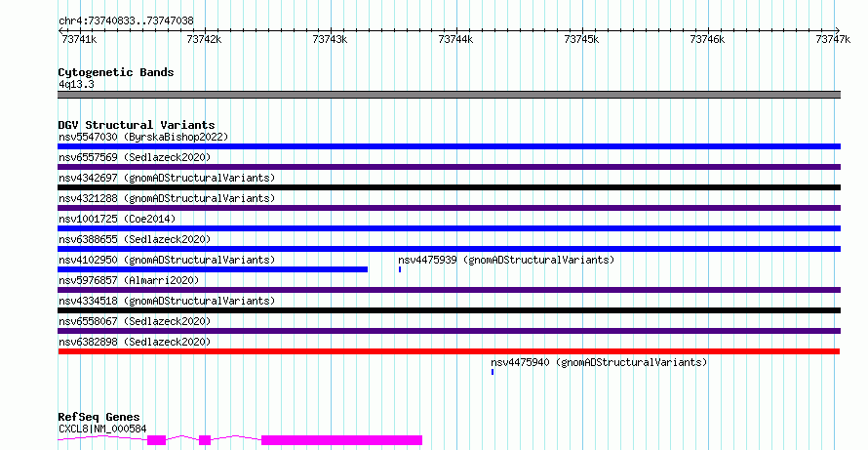This screenshot has height=450, width=868.
Task: Click the DGV Structural Variants track title
Action: pyautogui.click(x=137, y=125)
